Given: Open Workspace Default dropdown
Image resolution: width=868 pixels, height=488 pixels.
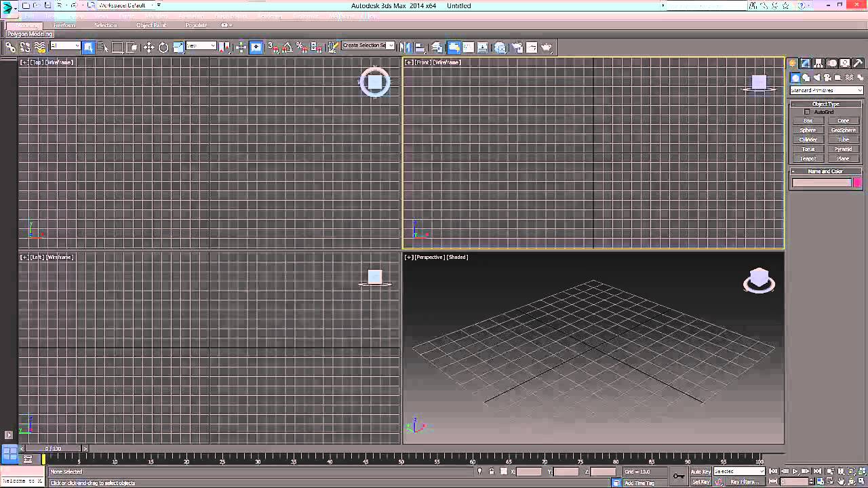Looking at the screenshot, I should pos(127,5).
